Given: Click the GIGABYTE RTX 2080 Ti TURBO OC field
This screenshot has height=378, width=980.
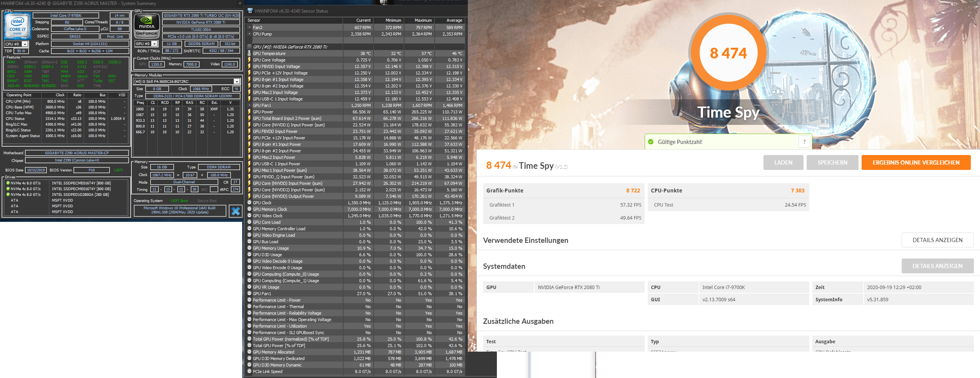Looking at the screenshot, I should 201,16.
